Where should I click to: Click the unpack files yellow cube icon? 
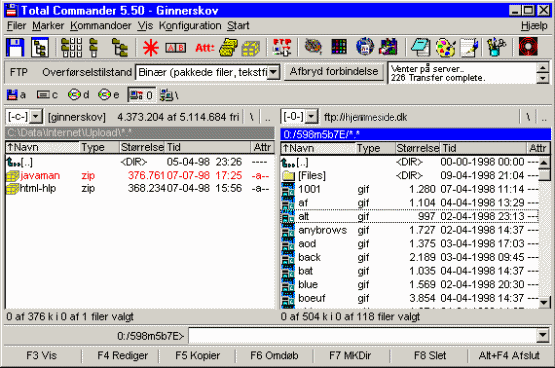tap(251, 48)
